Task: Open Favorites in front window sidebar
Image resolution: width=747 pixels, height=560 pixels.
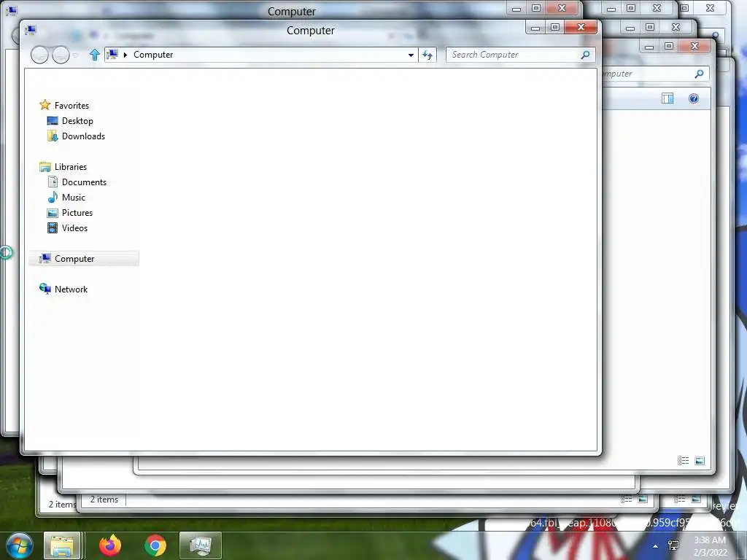Action: pyautogui.click(x=71, y=105)
